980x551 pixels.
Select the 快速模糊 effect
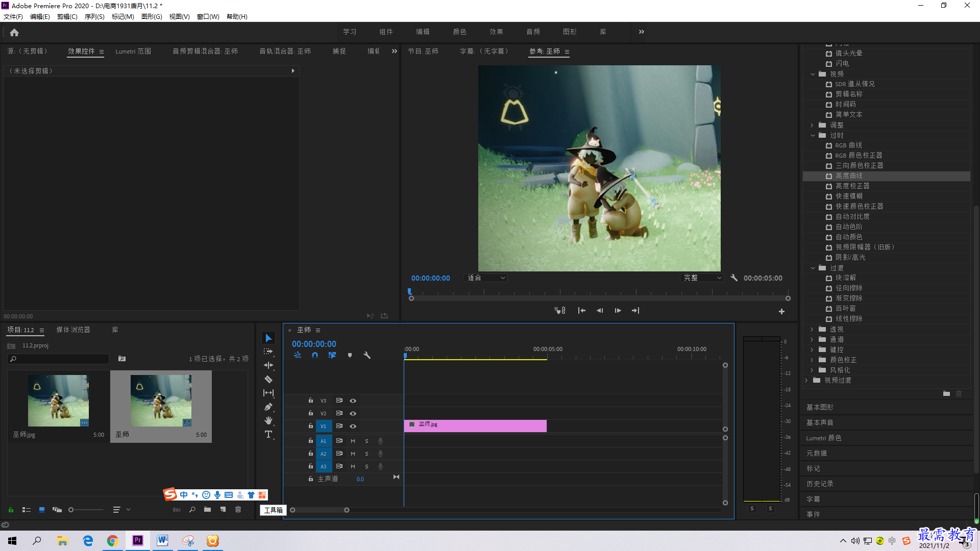849,196
